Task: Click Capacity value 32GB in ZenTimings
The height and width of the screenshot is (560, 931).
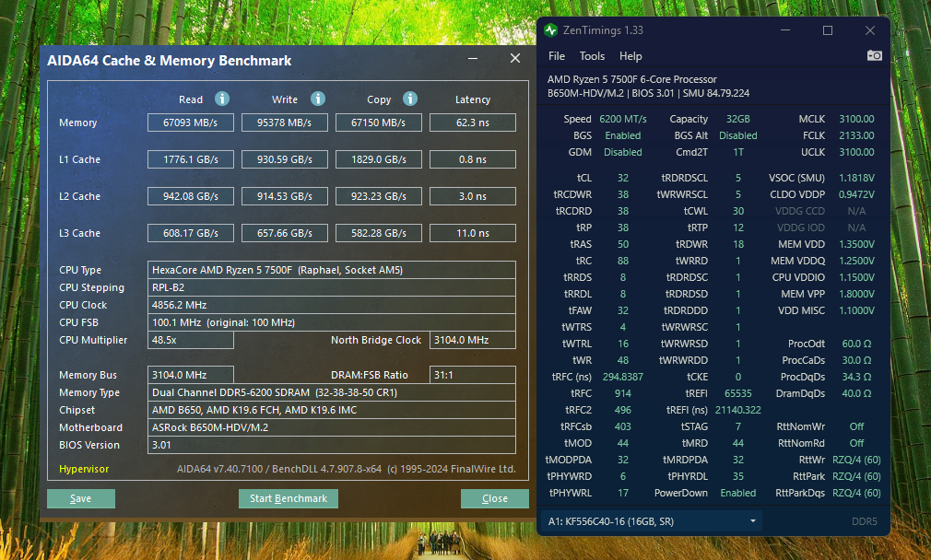Action: click(738, 119)
